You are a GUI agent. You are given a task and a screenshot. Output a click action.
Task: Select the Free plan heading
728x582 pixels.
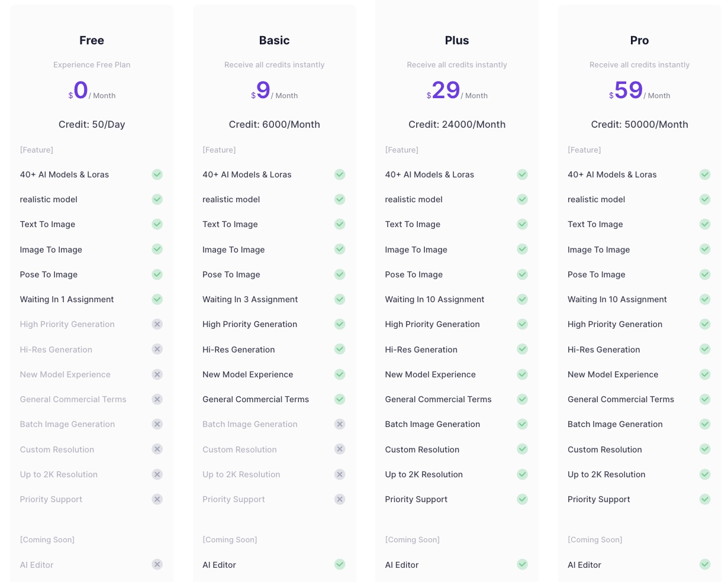pos(92,40)
